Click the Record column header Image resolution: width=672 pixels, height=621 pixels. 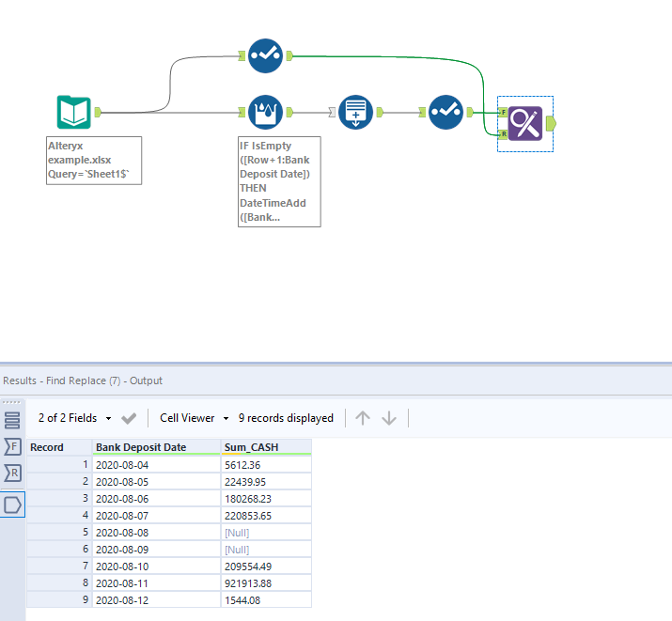[x=59, y=447]
